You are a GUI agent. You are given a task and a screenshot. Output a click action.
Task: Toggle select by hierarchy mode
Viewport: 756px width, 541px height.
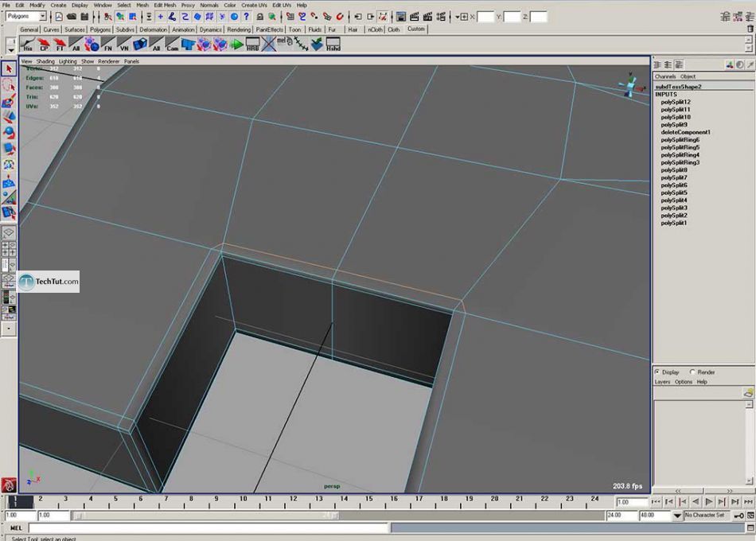click(x=107, y=17)
